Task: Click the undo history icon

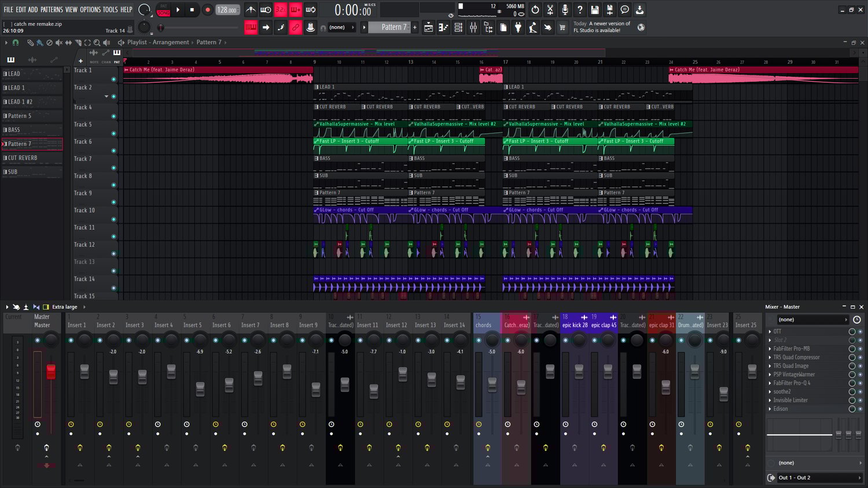Action: [x=535, y=10]
